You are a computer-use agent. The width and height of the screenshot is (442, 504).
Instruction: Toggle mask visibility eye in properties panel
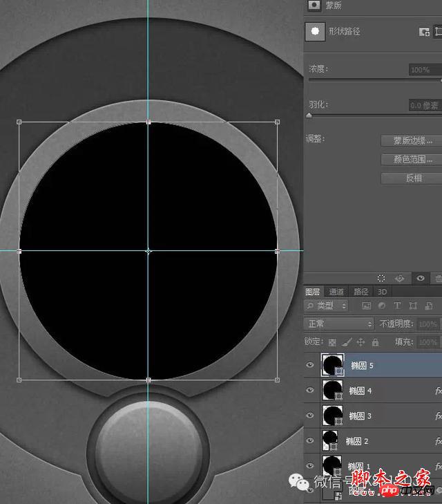[421, 278]
